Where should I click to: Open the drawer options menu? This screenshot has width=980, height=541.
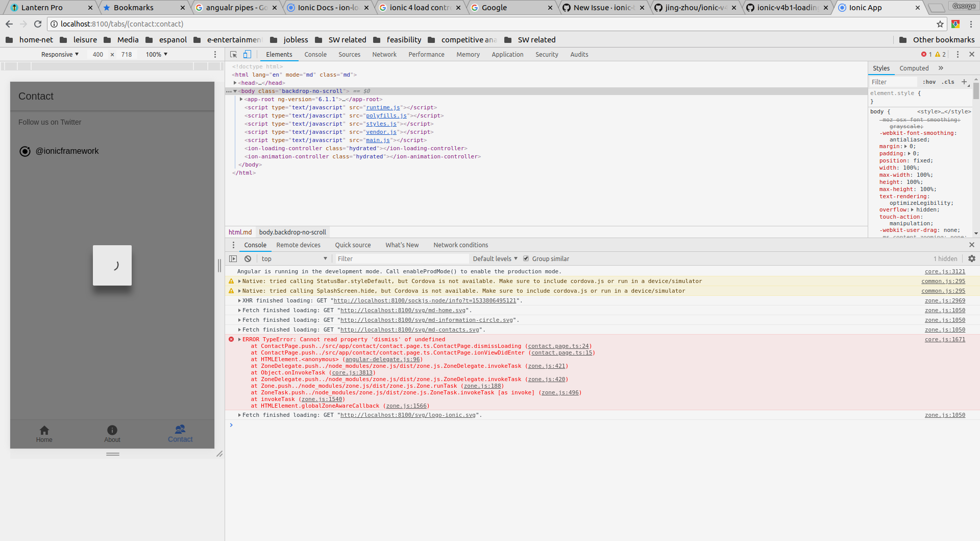click(233, 245)
